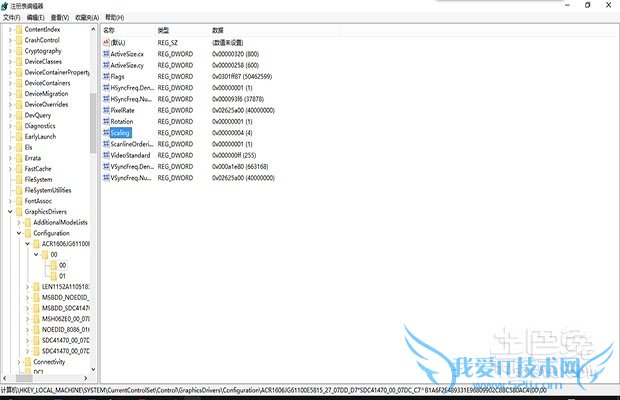Click the tree pane scroll up arrow
Screen dimensions: 620x400
tap(93, 29)
